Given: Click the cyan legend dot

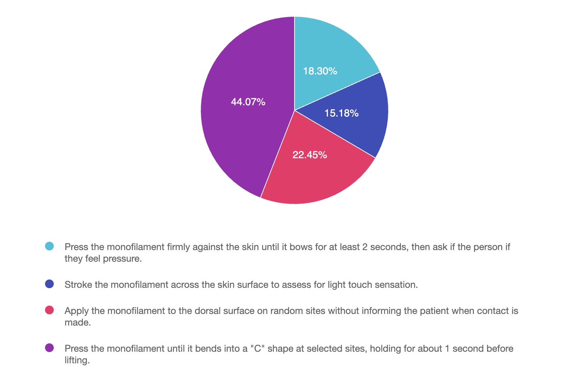Looking at the screenshot, I should (x=49, y=246).
